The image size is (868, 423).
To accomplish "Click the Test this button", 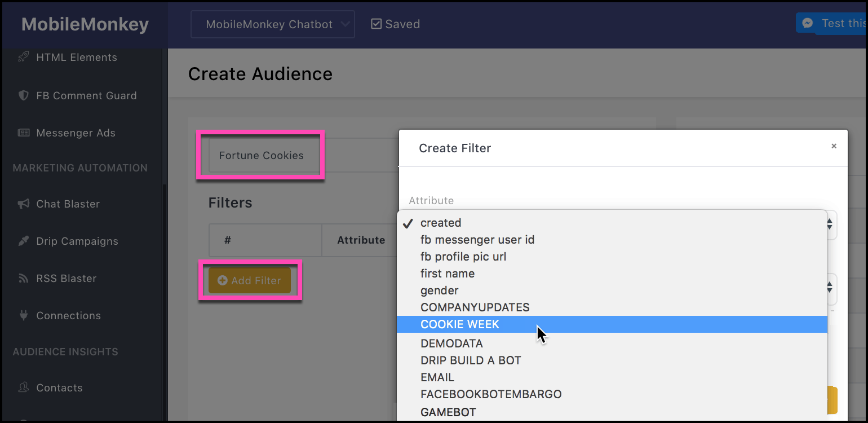I will point(830,23).
